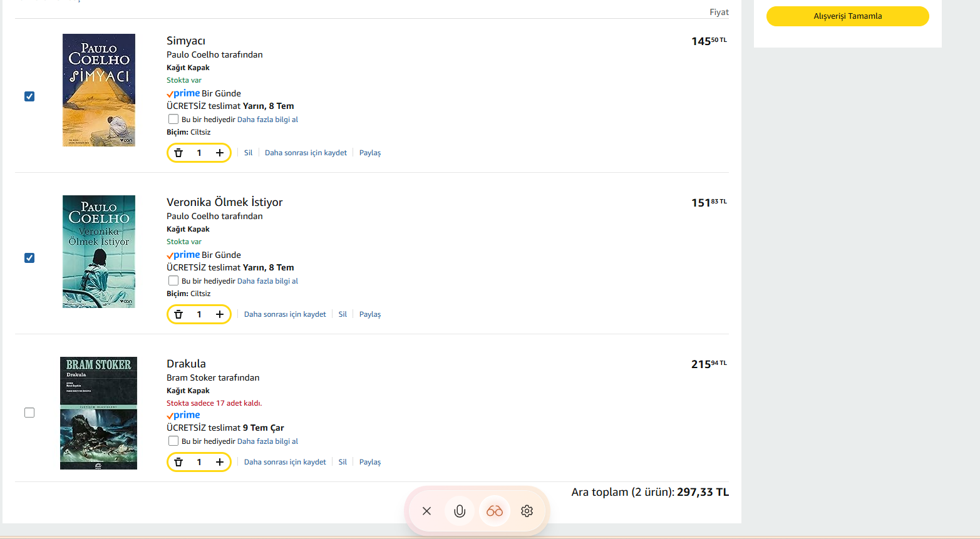Screen dimensions: 980x539
Task: Activate the microphone icon in floating toolbar
Action: tap(460, 511)
